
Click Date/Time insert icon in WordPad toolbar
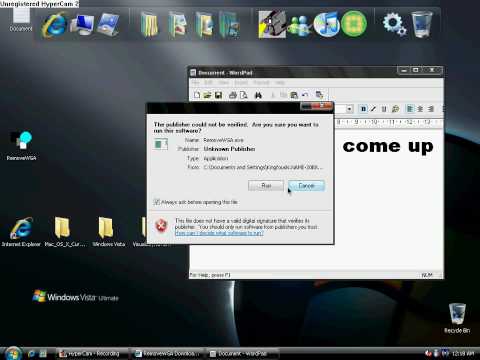[x=319, y=95]
